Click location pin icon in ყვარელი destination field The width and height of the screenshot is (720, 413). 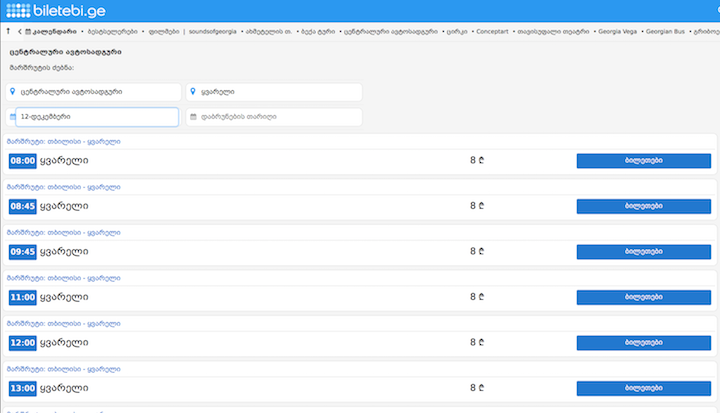[x=193, y=92]
